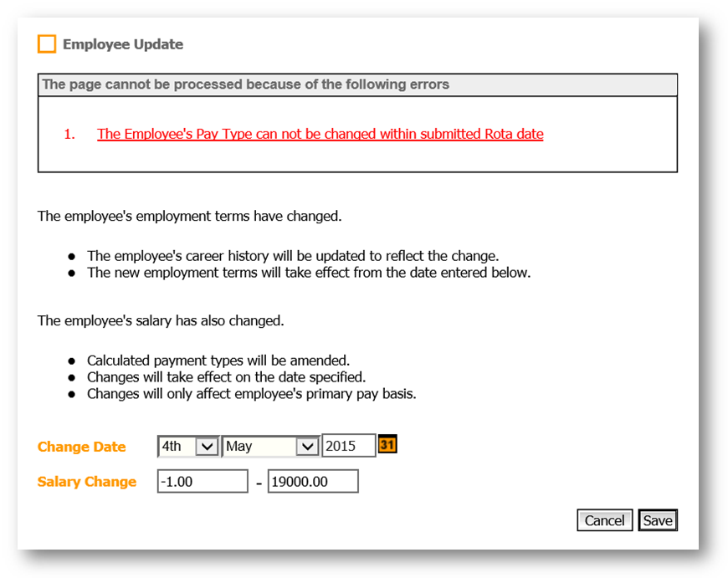Select the salary field showing 19000.00
The height and width of the screenshot is (578, 728).
coord(313,482)
